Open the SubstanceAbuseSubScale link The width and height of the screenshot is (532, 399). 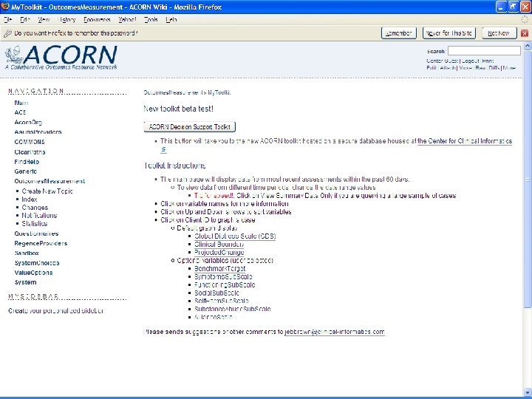click(233, 309)
